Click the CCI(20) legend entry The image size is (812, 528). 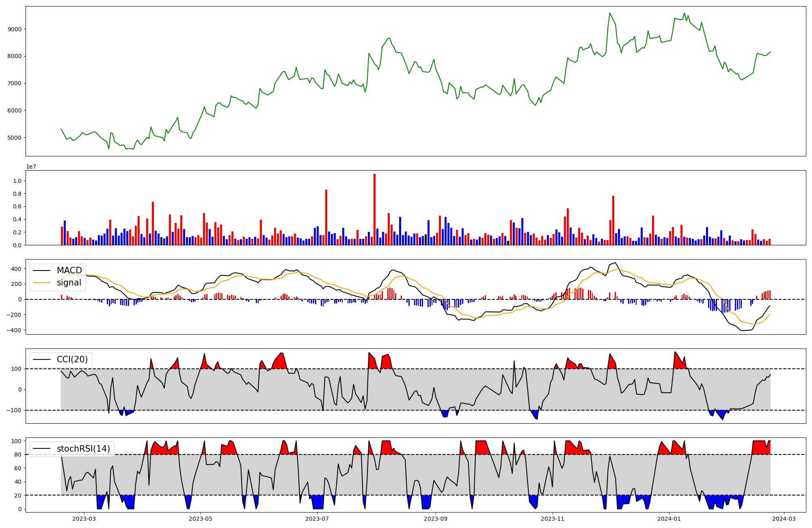(72, 359)
